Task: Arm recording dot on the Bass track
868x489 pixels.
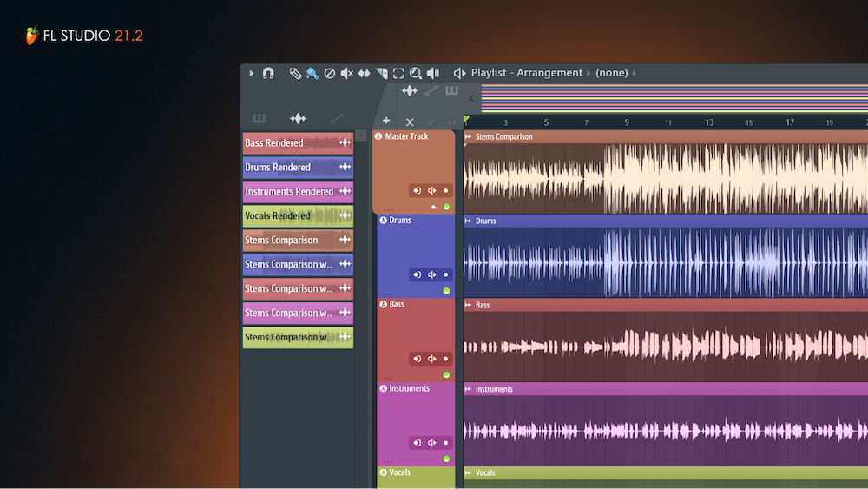Action: 446,359
